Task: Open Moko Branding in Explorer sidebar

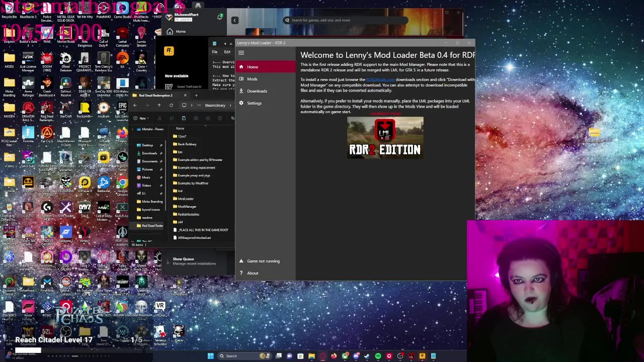Action: pyautogui.click(x=150, y=202)
